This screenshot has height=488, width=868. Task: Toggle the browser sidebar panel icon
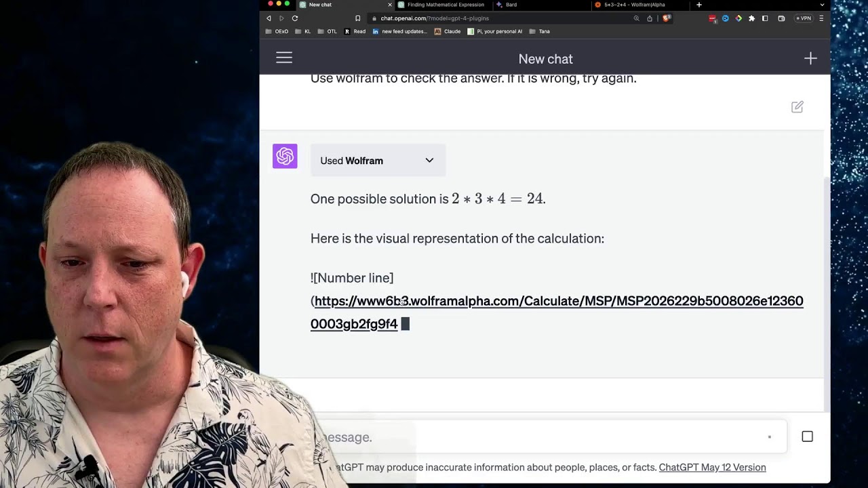pyautogui.click(x=765, y=18)
